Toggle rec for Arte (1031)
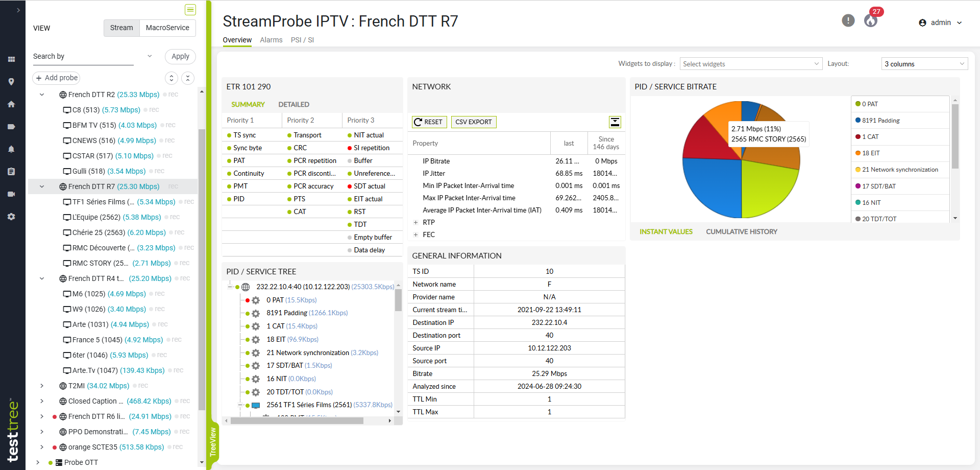 [160, 324]
